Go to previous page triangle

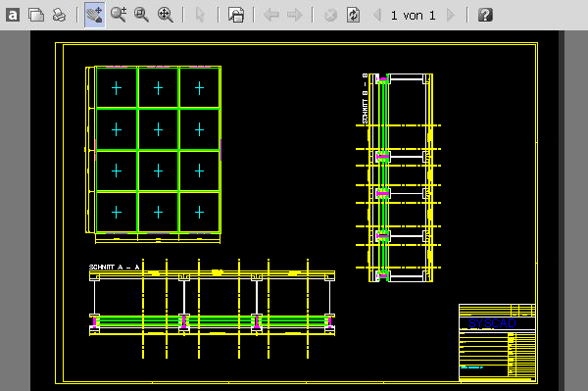(377, 16)
